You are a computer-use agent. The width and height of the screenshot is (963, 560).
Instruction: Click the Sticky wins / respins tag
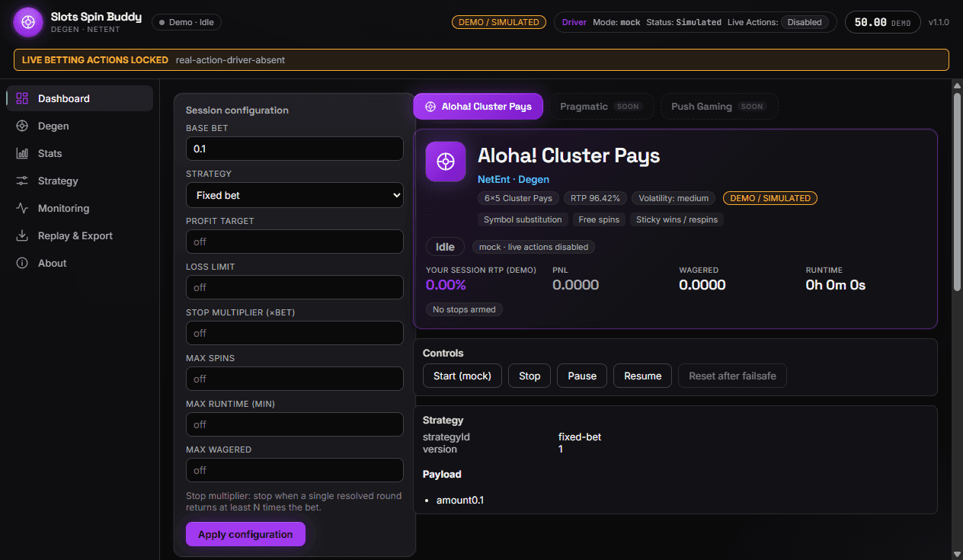677,219
